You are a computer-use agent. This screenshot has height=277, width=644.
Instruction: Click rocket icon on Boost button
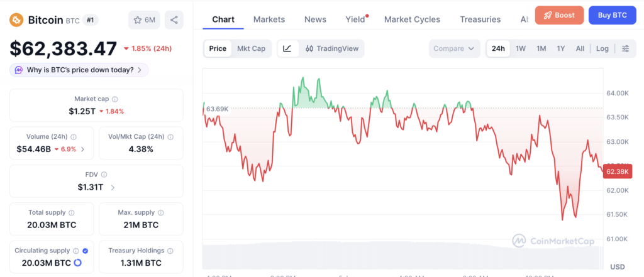click(548, 16)
